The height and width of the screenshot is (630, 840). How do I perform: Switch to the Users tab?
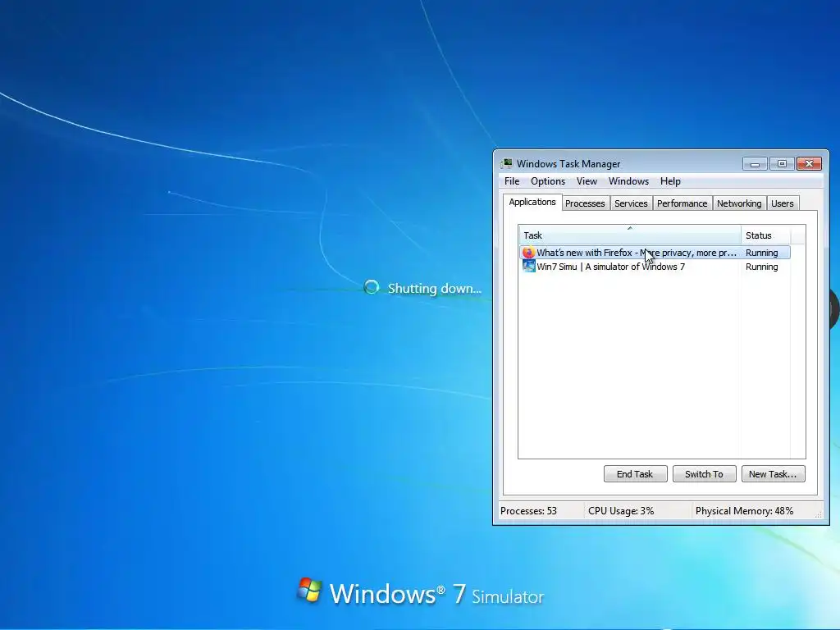coord(782,203)
